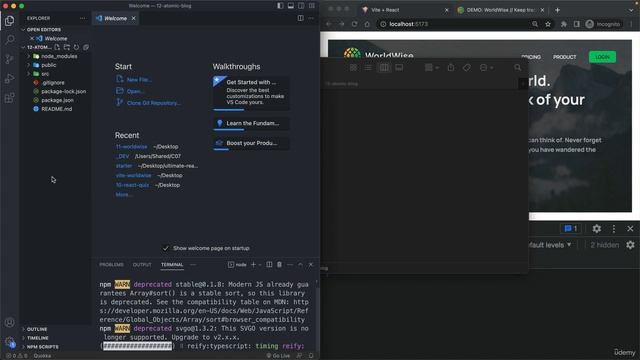Click the LOGIN button on WorldWise page

tap(602, 57)
